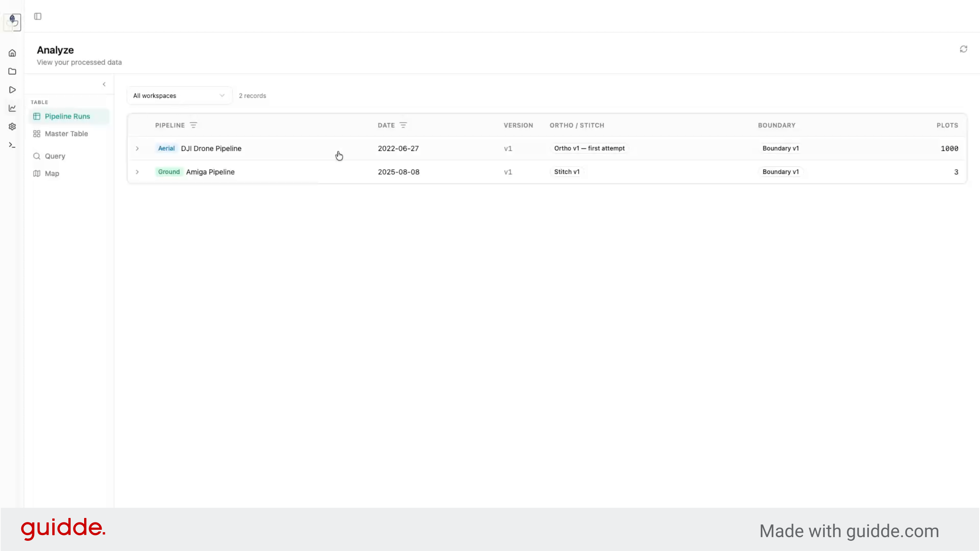Click the Amiga Pipeline name
Image resolution: width=980 pixels, height=551 pixels.
210,172
